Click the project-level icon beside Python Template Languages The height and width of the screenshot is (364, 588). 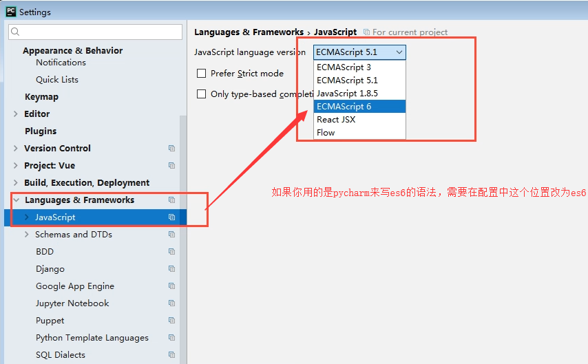coord(171,338)
